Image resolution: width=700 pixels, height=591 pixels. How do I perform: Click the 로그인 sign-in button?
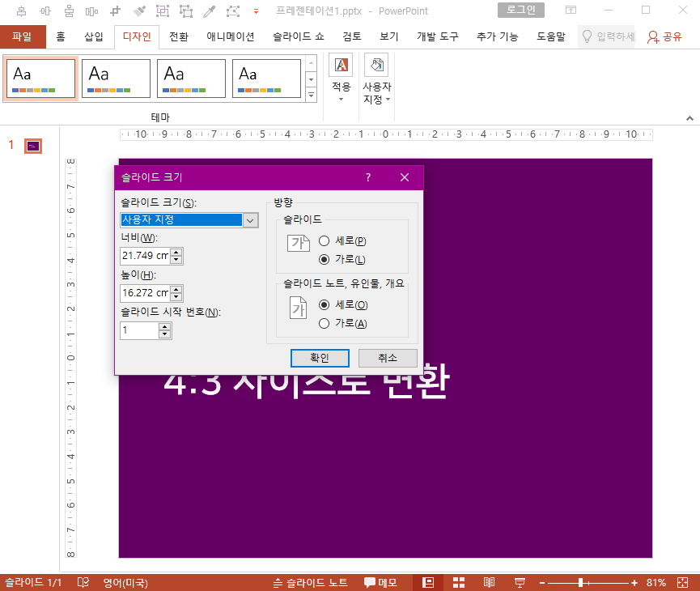coord(521,10)
